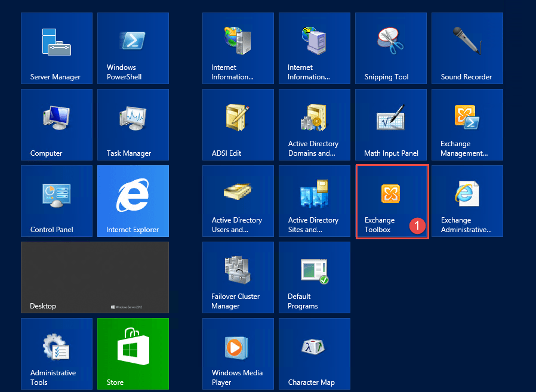The height and width of the screenshot is (392, 536).
Task: Open the Exchange Management Shell tile
Action: pyautogui.click(x=467, y=125)
